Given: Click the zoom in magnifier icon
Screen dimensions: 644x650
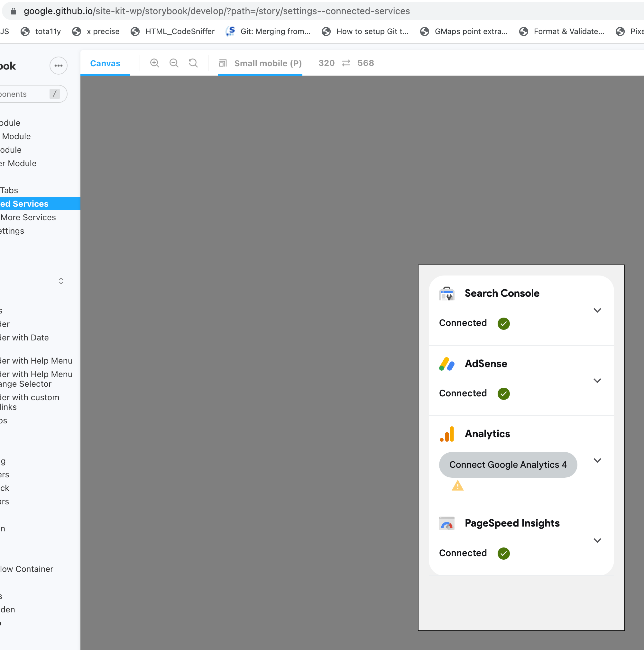Looking at the screenshot, I should pyautogui.click(x=154, y=63).
